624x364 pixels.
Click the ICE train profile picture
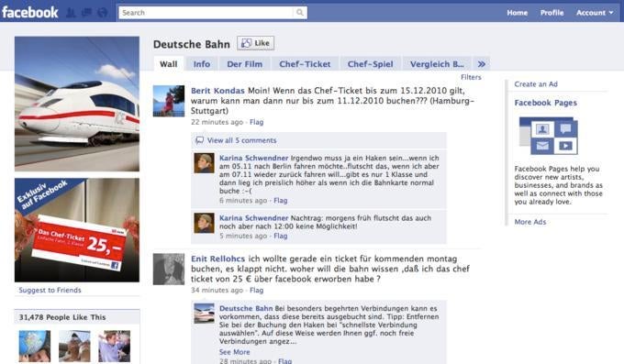point(77,104)
